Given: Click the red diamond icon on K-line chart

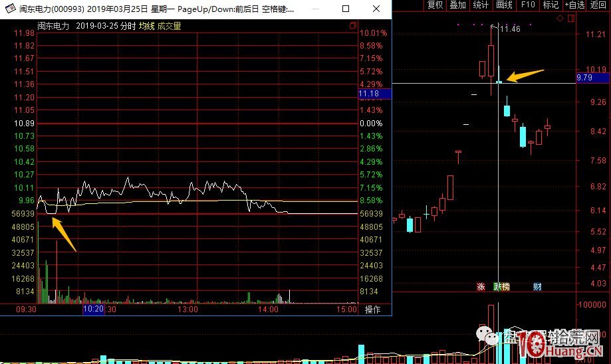Looking at the screenshot, I should pyautogui.click(x=560, y=19).
